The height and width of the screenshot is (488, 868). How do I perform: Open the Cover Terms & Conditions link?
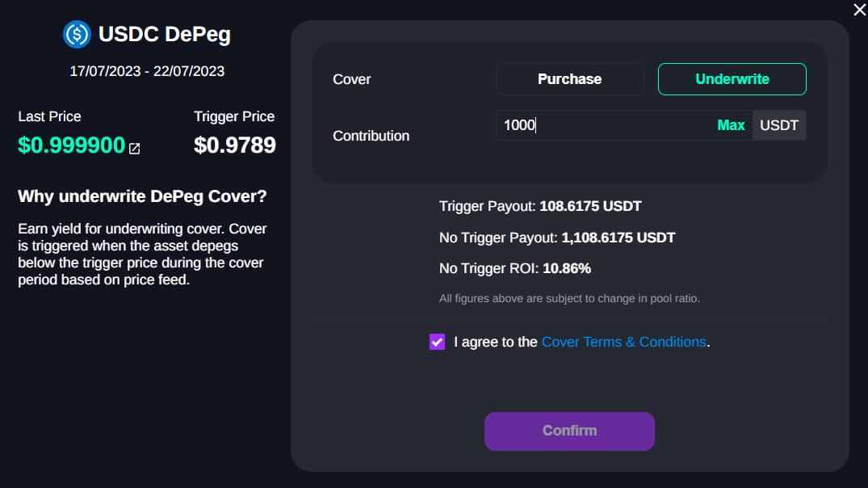coord(623,342)
